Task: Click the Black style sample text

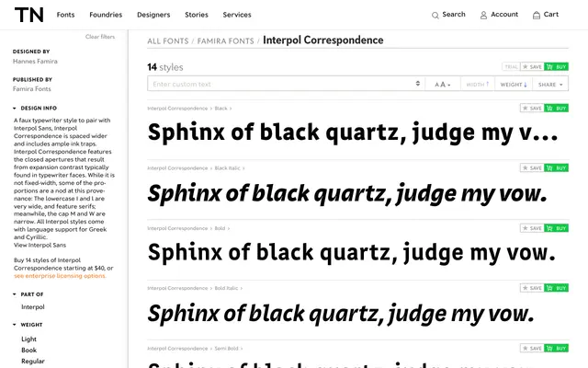Action: click(353, 132)
